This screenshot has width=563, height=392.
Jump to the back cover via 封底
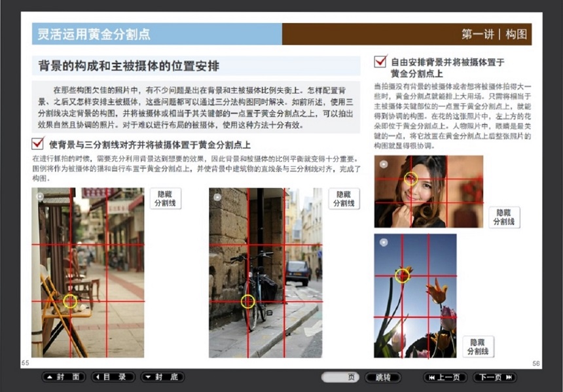[162, 377]
